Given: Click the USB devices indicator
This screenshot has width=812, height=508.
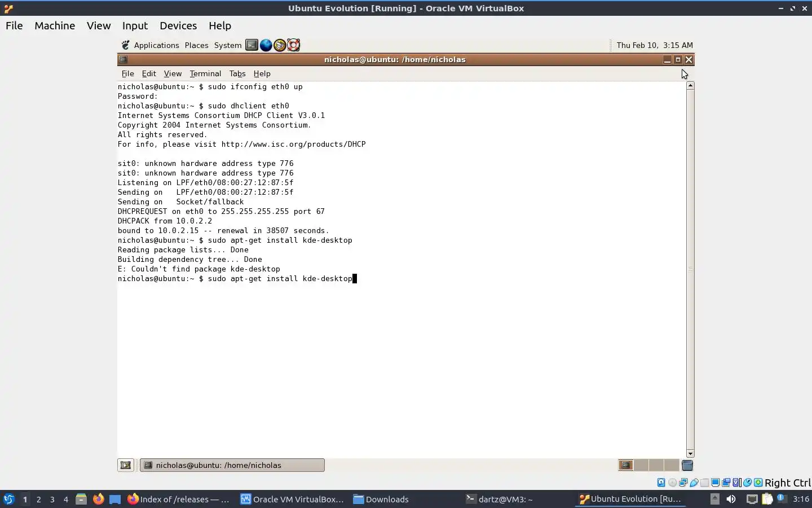Looking at the screenshot, I should point(694,483).
